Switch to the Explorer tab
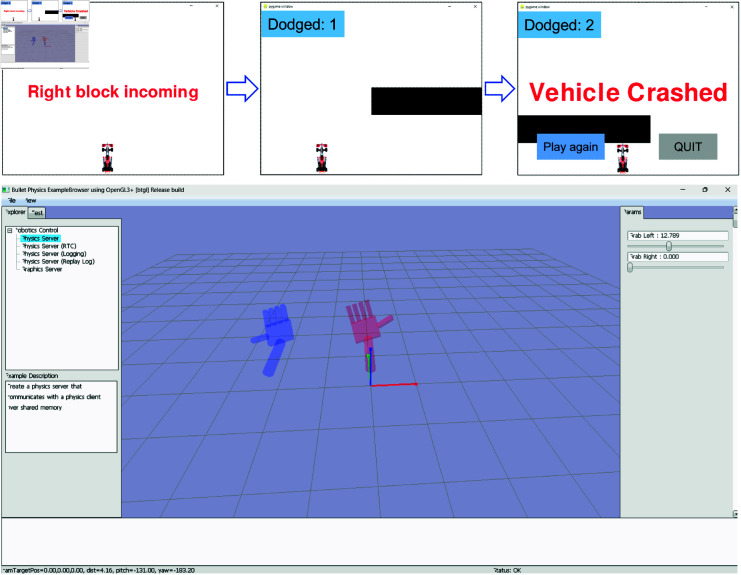Image resolution: width=741 pixels, height=575 pixels. [x=15, y=212]
